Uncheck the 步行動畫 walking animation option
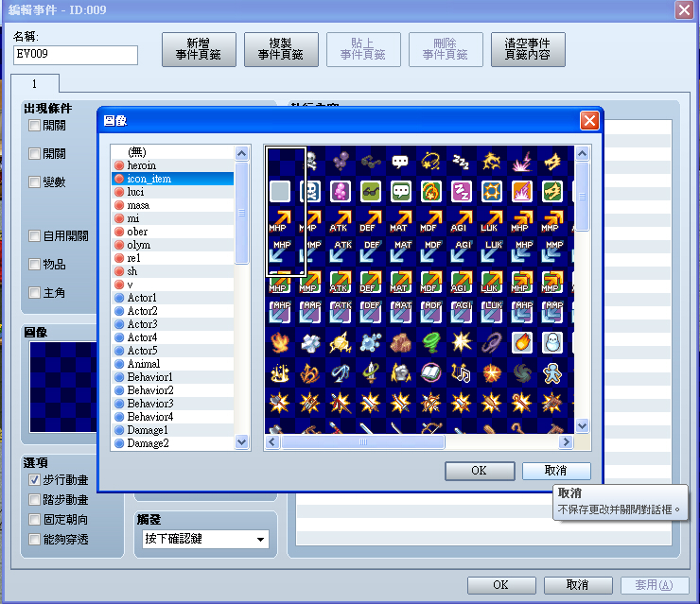The image size is (700, 604). [x=34, y=480]
